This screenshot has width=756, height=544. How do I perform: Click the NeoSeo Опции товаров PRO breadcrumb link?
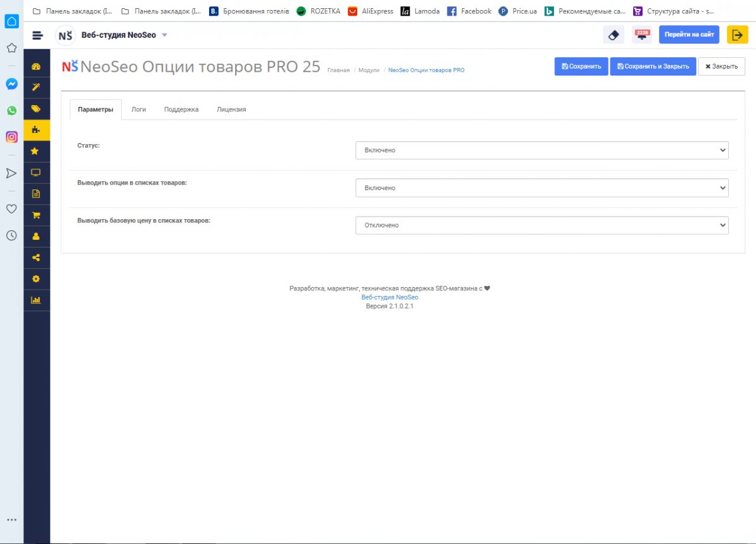pyautogui.click(x=427, y=70)
